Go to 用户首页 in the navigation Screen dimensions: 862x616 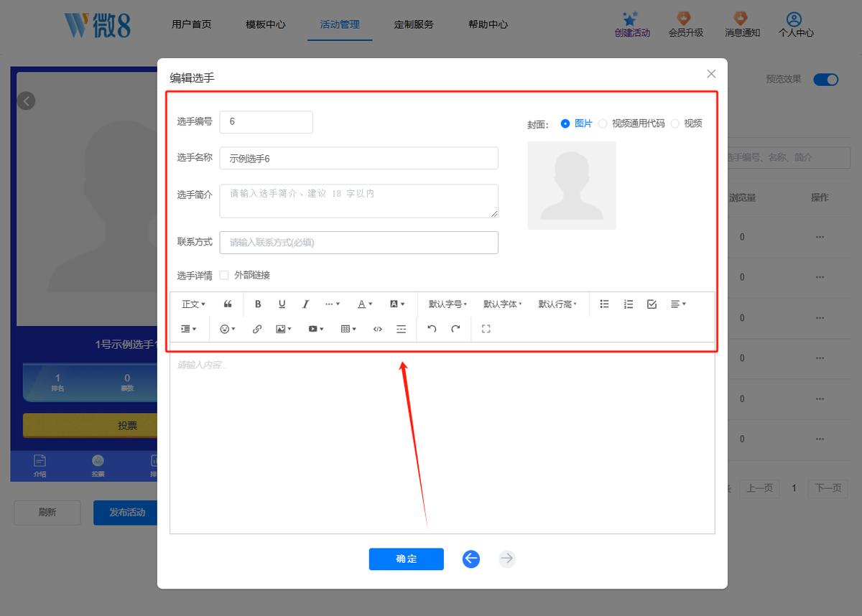[192, 24]
